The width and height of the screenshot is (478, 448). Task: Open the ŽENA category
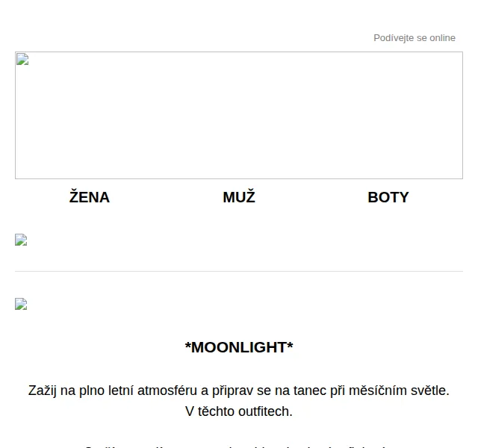[x=90, y=197]
